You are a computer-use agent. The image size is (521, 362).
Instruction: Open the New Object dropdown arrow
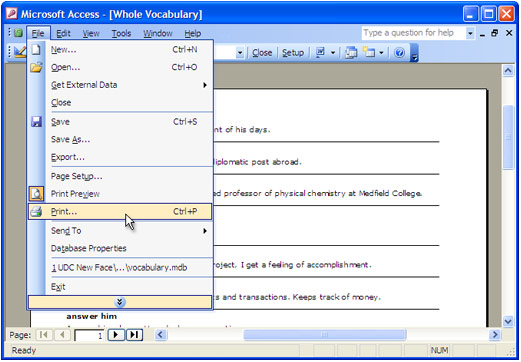click(x=381, y=52)
